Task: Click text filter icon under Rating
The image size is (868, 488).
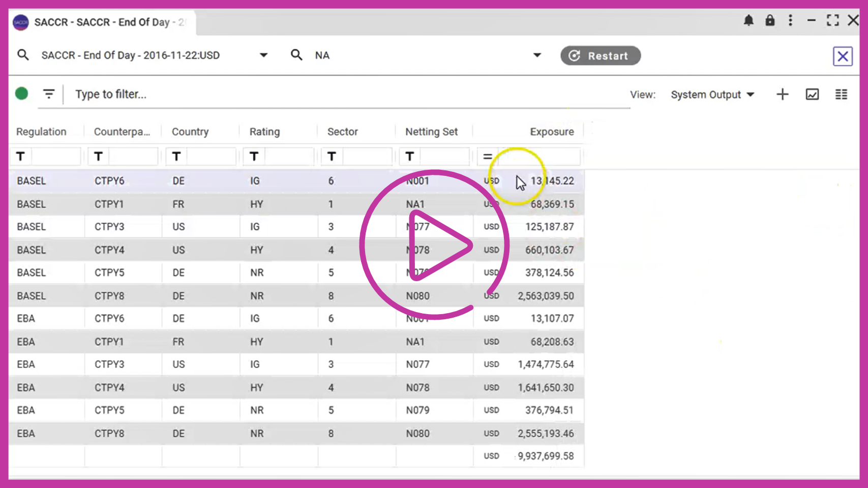Action: 254,156
